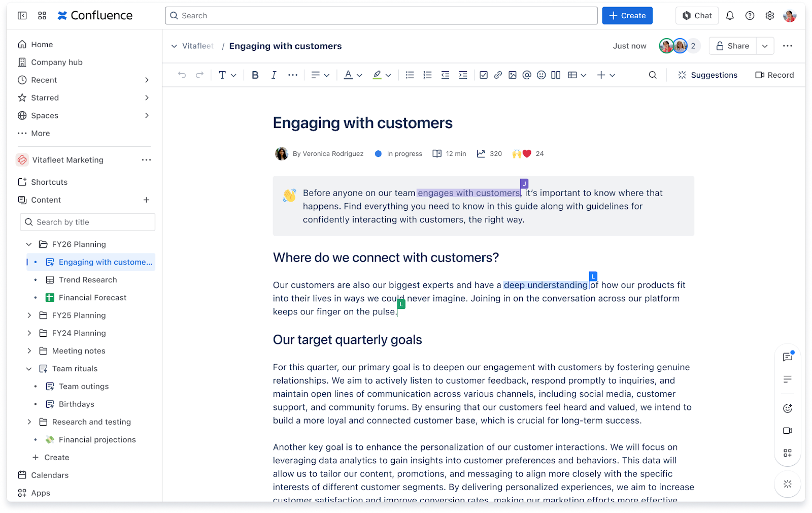This screenshot has width=812, height=513.
Task: Open the emoji picker in the toolbar
Action: pyautogui.click(x=541, y=75)
